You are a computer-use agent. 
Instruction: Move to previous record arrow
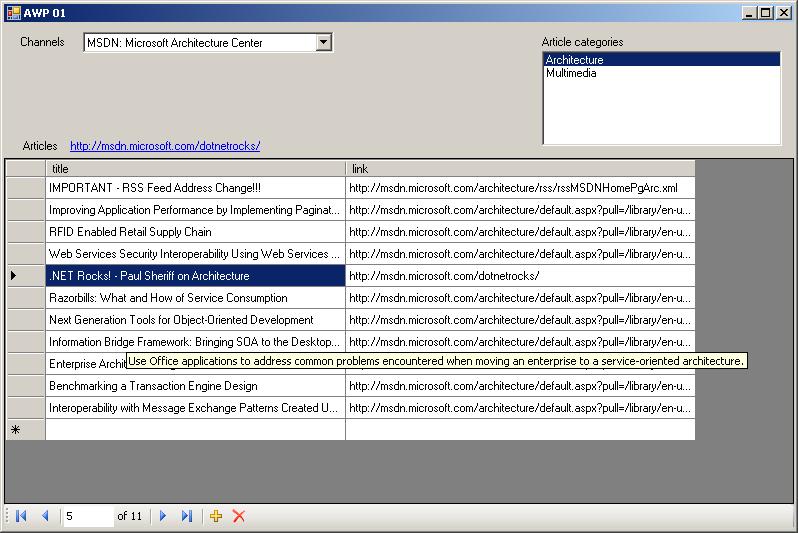point(45,516)
